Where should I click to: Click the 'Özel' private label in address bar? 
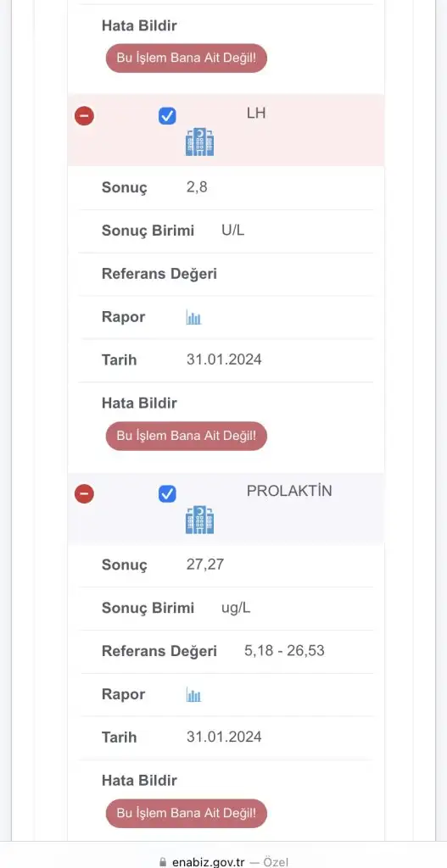[x=276, y=862]
